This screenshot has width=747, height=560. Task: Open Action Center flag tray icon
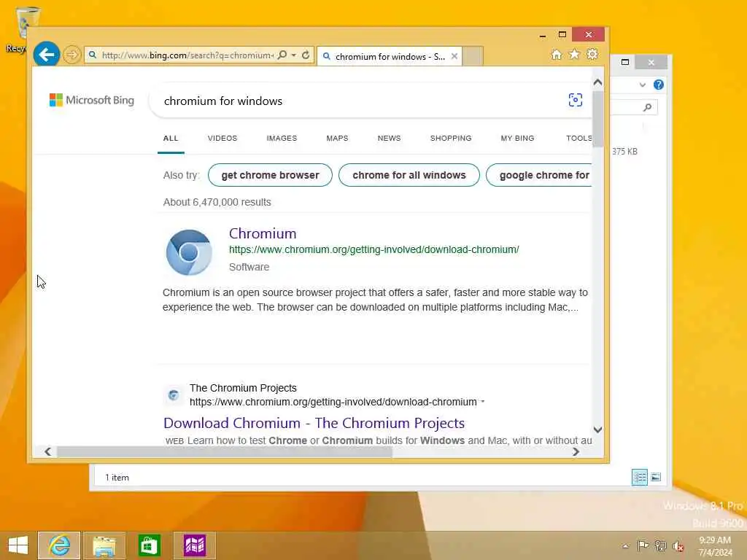click(643, 545)
